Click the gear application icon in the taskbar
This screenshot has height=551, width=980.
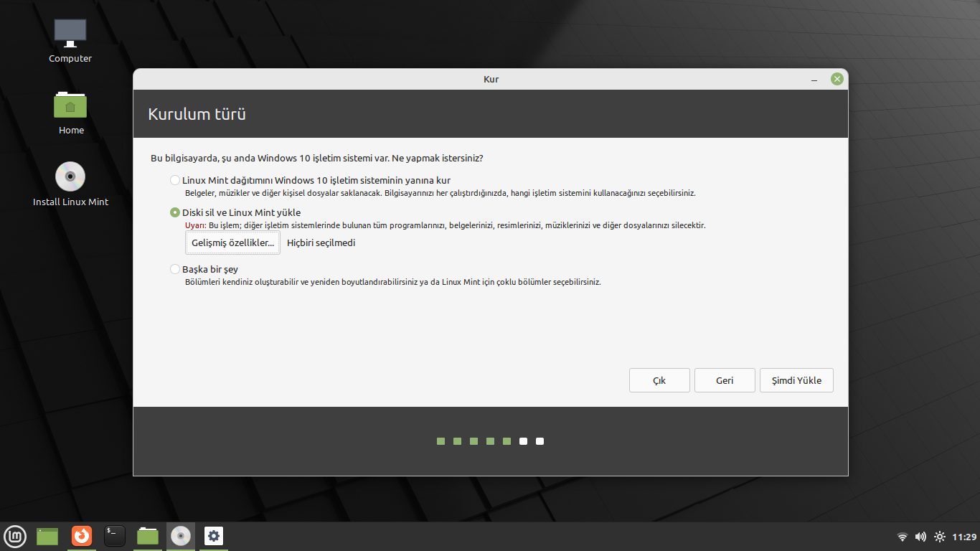pyautogui.click(x=214, y=536)
